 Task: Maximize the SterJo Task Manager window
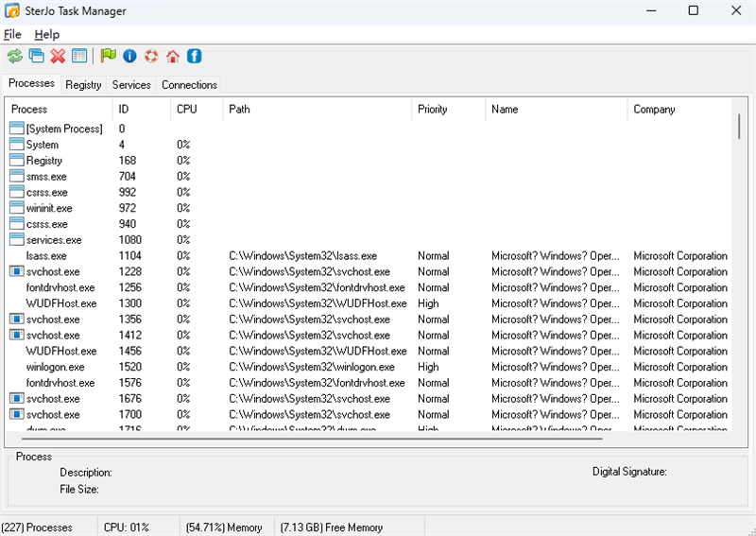694,10
